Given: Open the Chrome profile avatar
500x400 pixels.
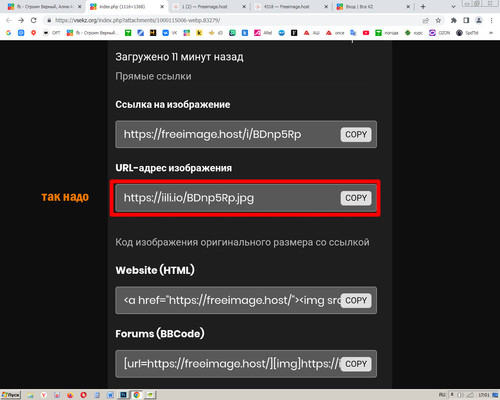Looking at the screenshot, I should [479, 20].
